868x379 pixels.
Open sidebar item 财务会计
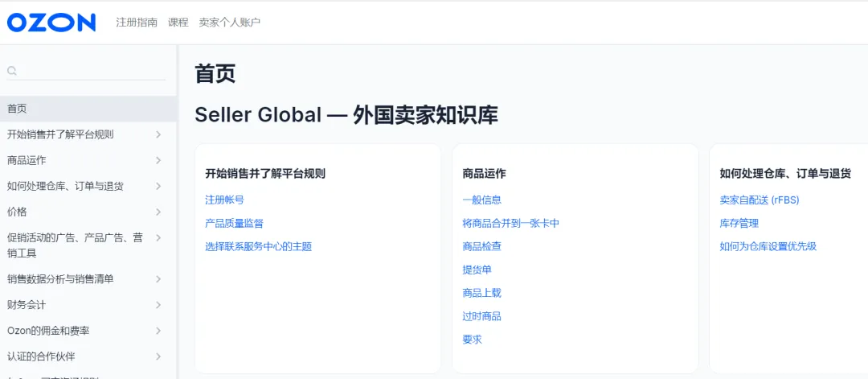click(27, 305)
